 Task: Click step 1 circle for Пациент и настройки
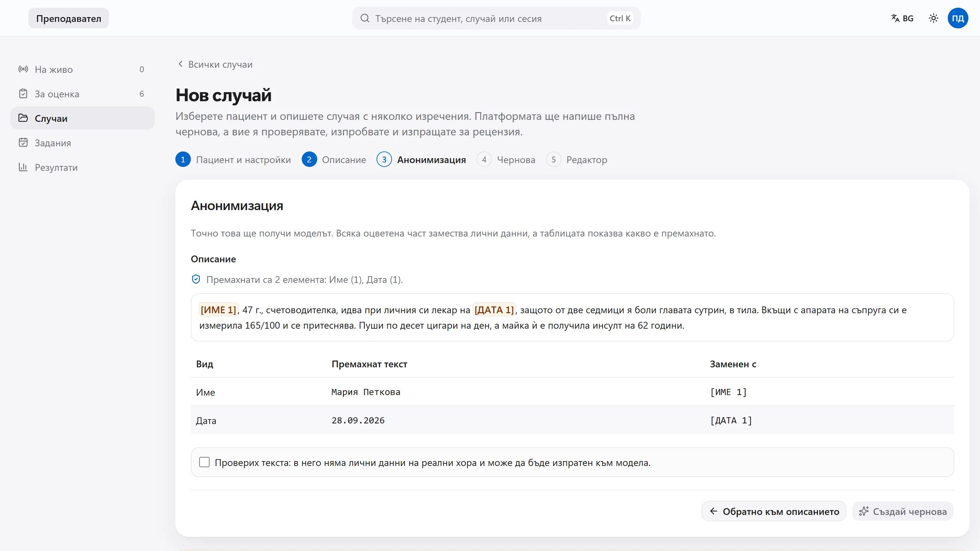click(183, 160)
